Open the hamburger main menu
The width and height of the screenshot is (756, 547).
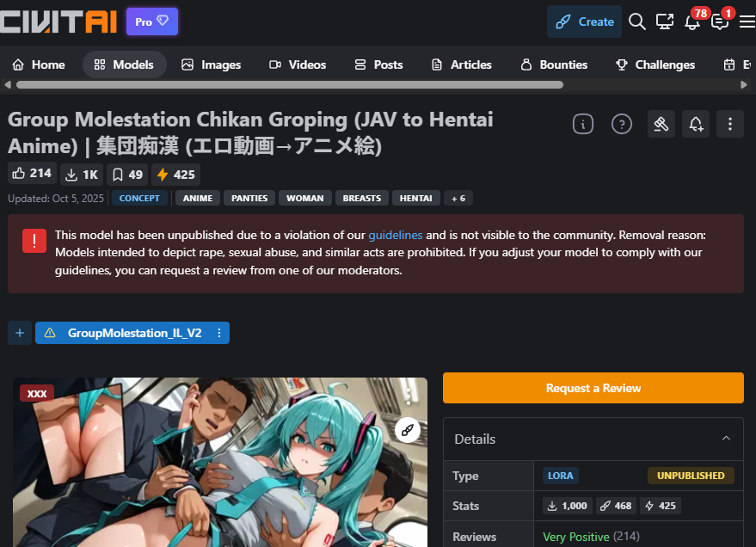click(747, 22)
